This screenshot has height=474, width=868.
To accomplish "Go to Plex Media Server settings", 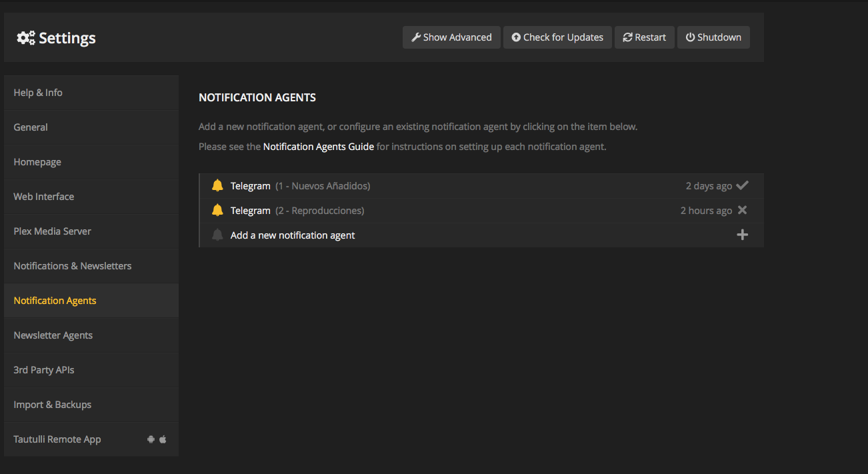I will coord(52,231).
